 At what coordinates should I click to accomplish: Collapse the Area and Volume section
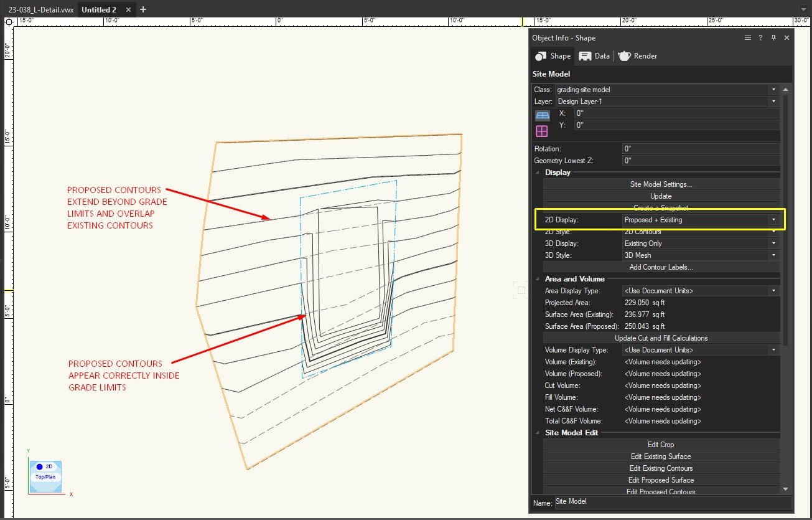(538, 278)
